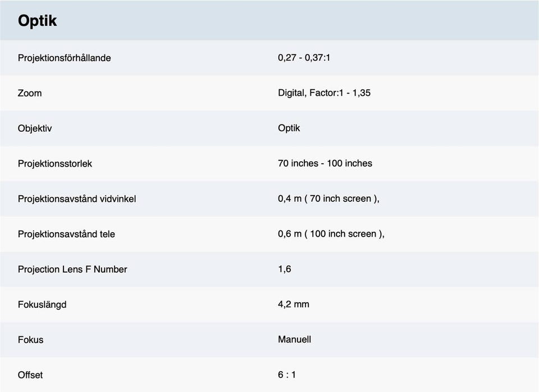539x392 pixels.
Task: Select the 0,6 m 100 inch screen value
Action: point(331,234)
